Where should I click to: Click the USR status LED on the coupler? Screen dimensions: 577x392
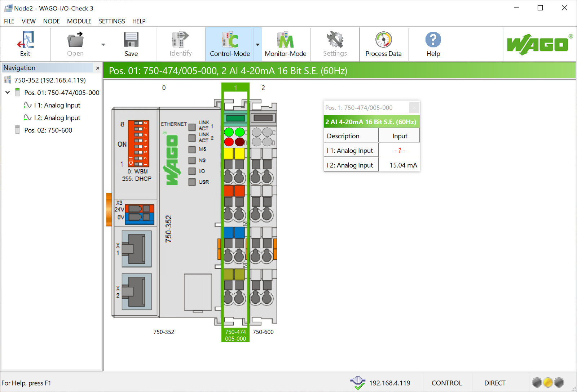[192, 182]
